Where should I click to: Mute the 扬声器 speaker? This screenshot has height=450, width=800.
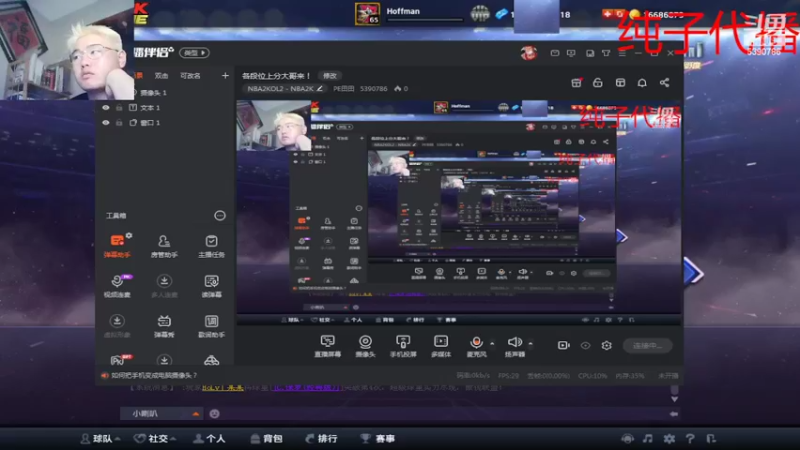pos(515,345)
